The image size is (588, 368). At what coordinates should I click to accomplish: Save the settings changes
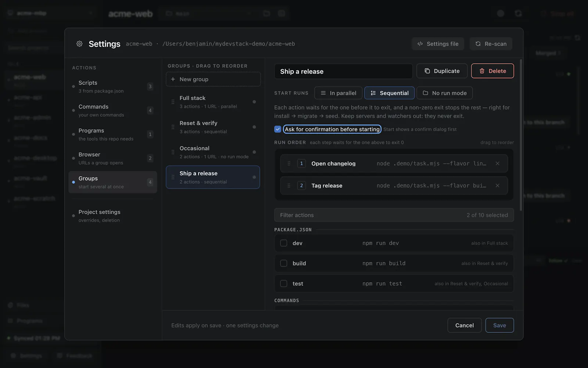499,325
